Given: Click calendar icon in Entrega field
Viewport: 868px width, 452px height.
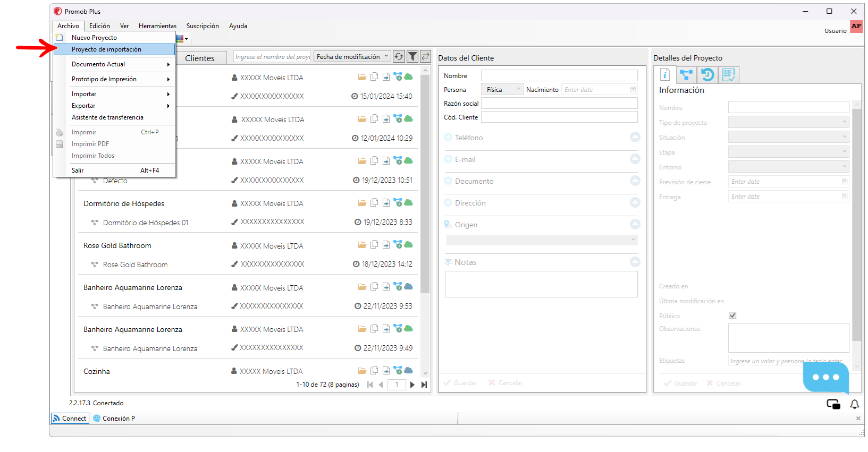Looking at the screenshot, I should (845, 197).
